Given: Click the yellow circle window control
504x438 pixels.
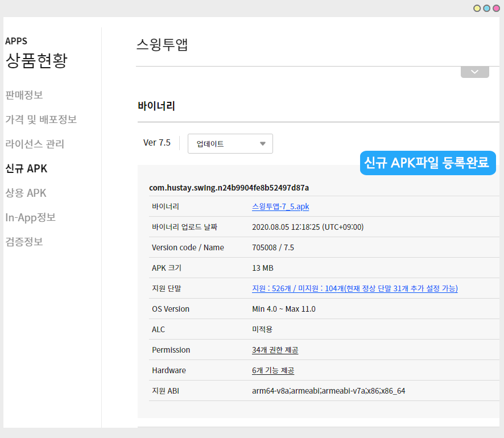Looking at the screenshot, I should 477,8.
